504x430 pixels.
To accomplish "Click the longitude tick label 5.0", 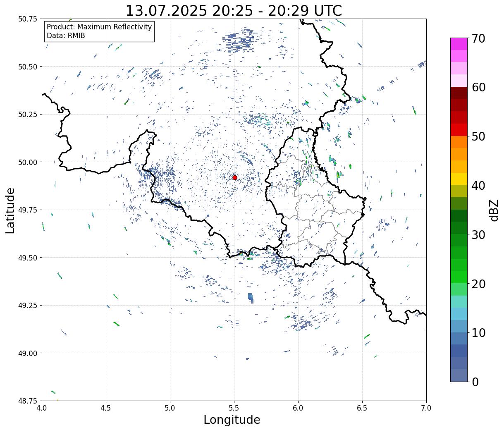I will [170, 408].
